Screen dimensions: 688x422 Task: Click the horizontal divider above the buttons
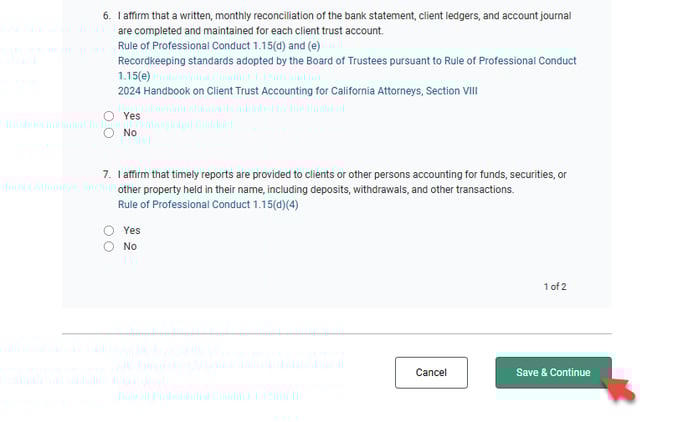pos(336,333)
